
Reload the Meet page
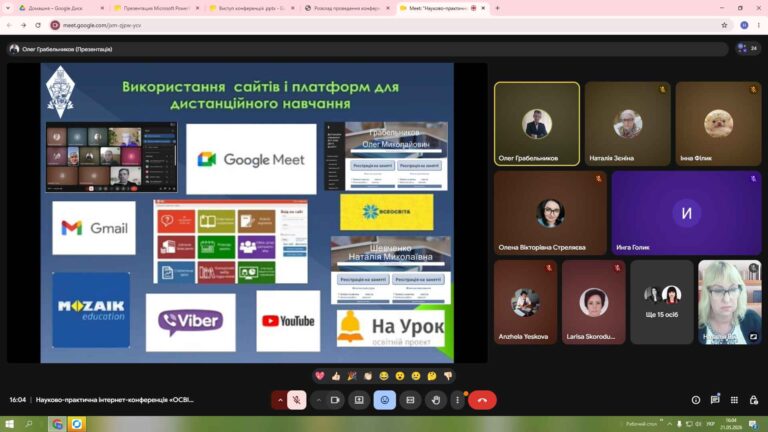pos(38,25)
